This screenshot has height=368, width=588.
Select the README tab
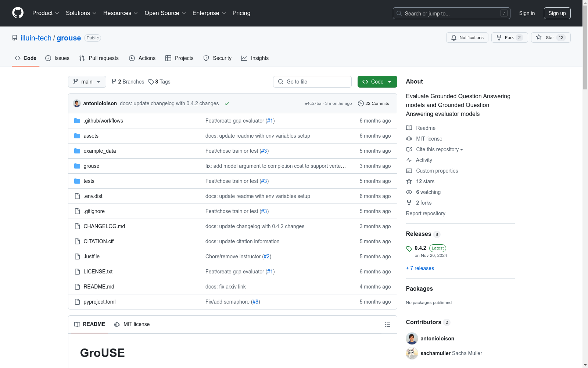point(90,324)
